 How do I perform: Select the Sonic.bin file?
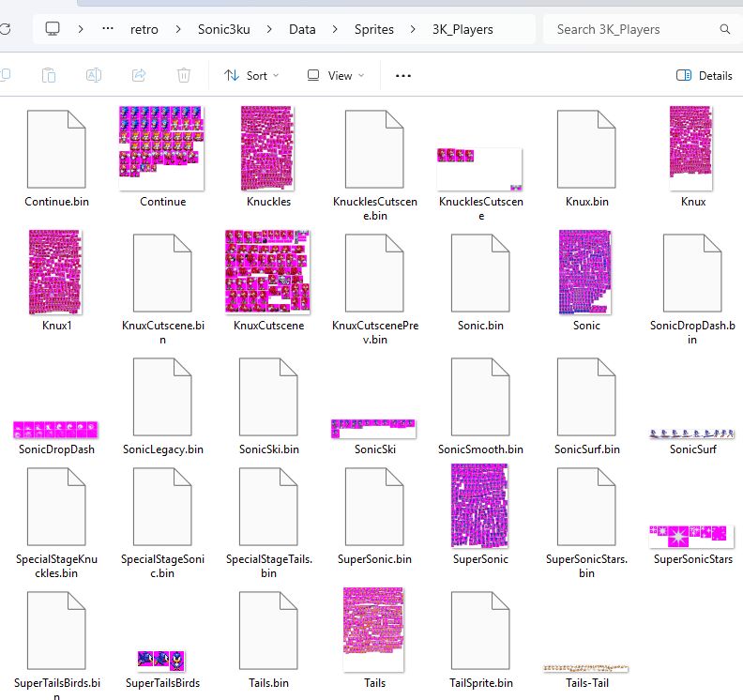481,282
